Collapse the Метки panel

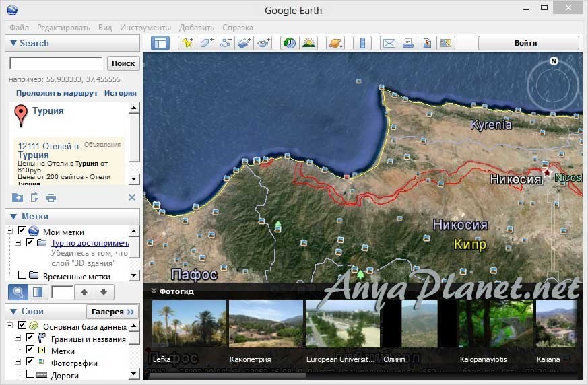pyautogui.click(x=13, y=216)
